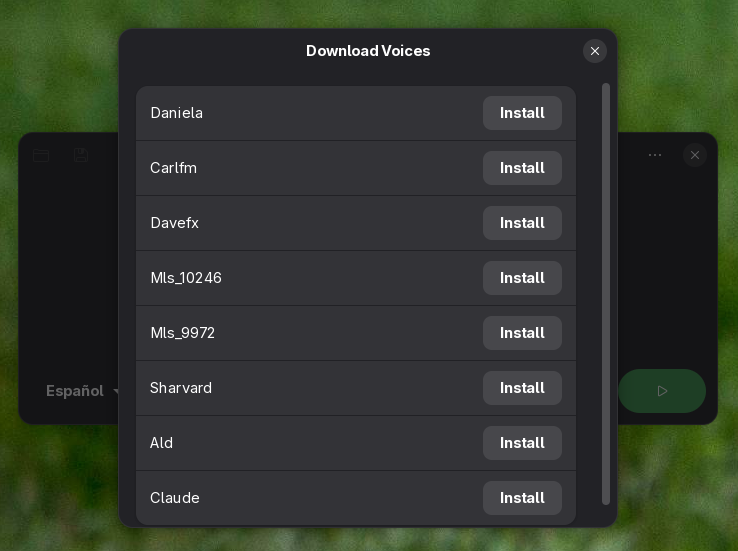
Task: Click the save icon in header
Action: point(81,155)
